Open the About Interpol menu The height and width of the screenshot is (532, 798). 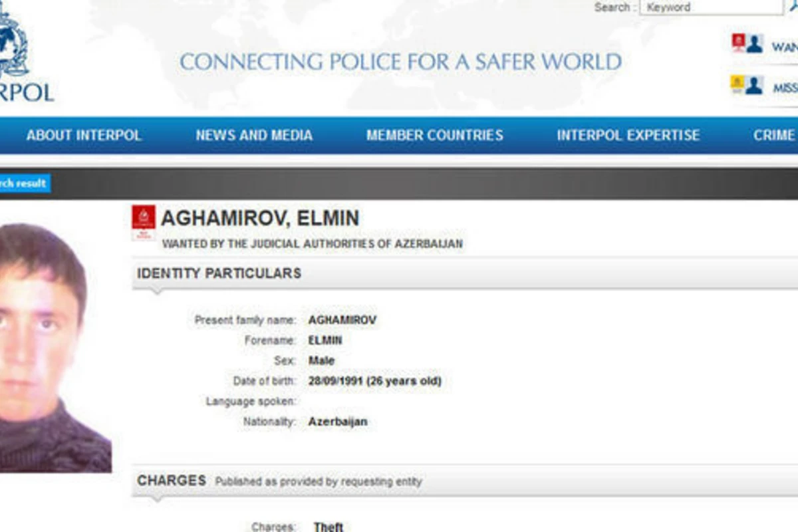(84, 135)
